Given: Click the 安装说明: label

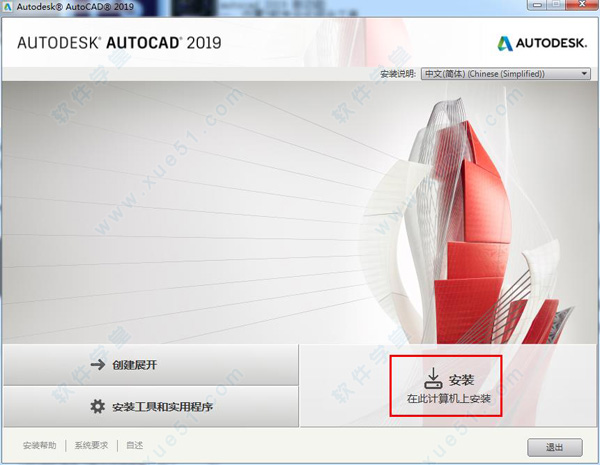Looking at the screenshot, I should tap(398, 74).
